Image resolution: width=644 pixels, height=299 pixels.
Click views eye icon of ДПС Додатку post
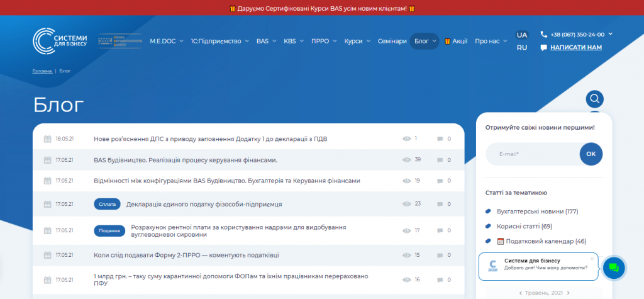407,138
